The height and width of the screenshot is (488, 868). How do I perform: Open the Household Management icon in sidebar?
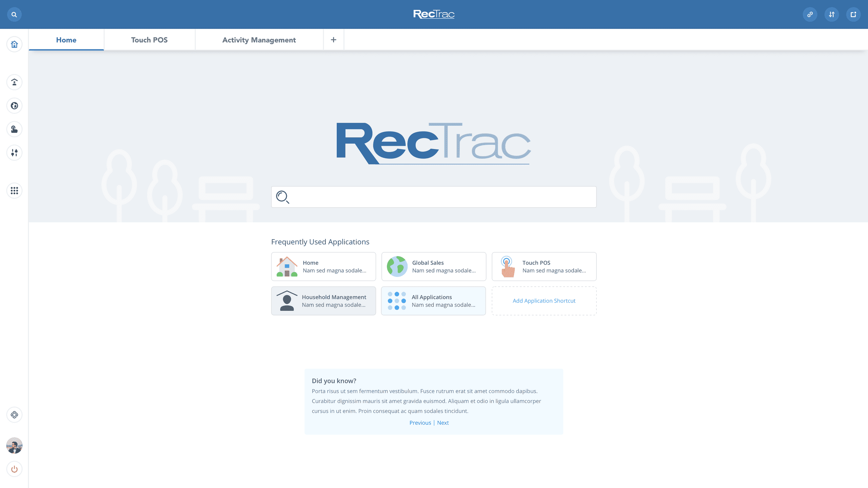click(x=14, y=82)
